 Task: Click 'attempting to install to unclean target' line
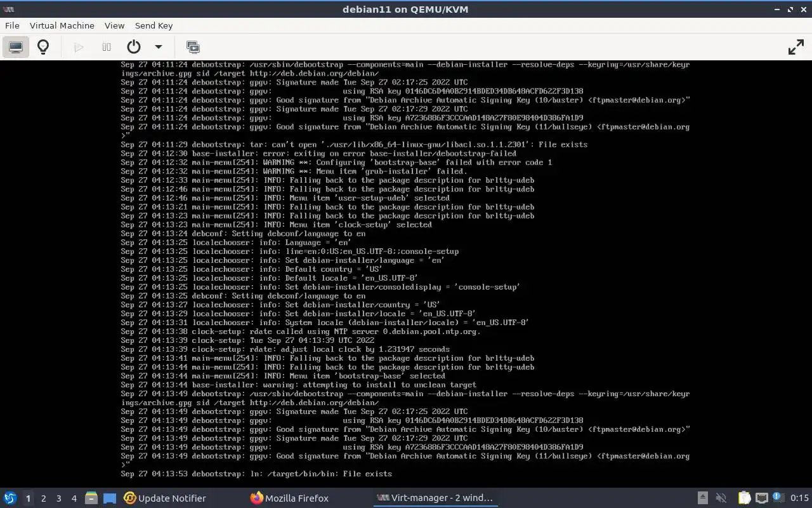298,385
